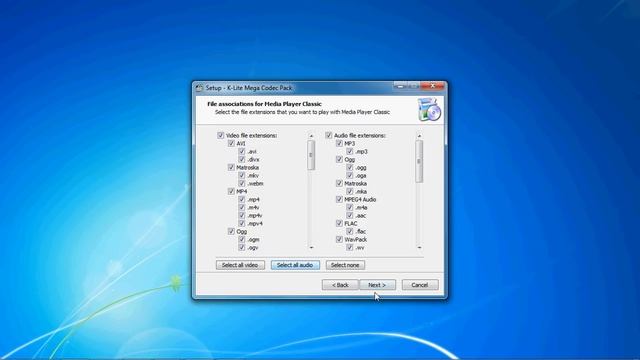Click the audio list scrollbar down arrow
Image resolution: width=640 pixels, height=360 pixels.
tap(419, 247)
